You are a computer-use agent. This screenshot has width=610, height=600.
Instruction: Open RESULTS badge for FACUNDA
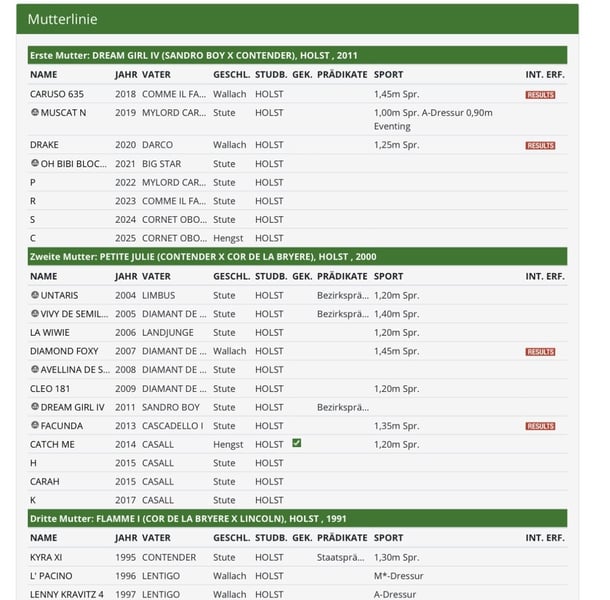tap(540, 426)
